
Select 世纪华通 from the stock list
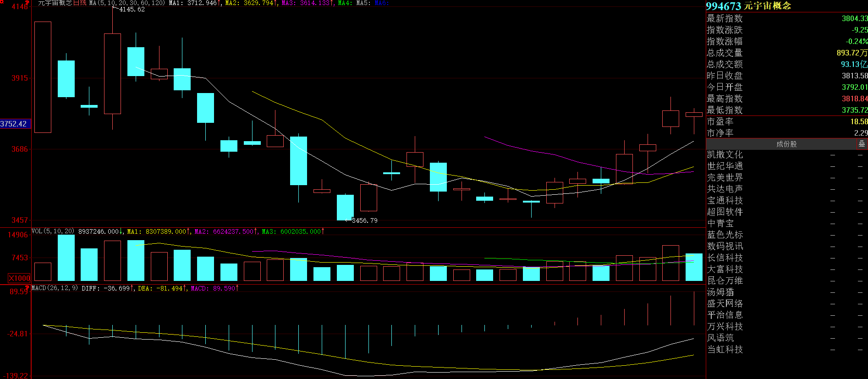click(x=725, y=166)
